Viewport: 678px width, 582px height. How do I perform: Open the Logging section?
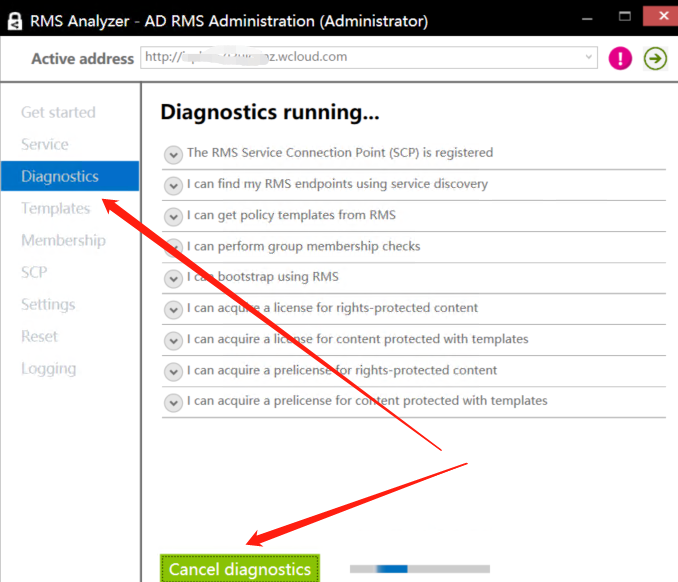(x=48, y=368)
